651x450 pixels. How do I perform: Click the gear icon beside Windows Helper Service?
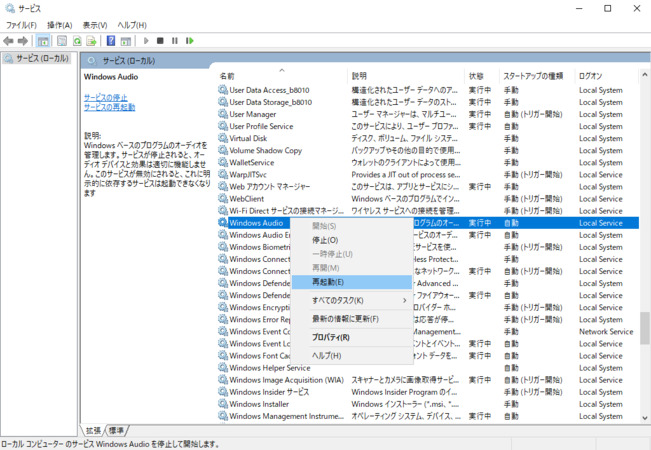(x=223, y=367)
